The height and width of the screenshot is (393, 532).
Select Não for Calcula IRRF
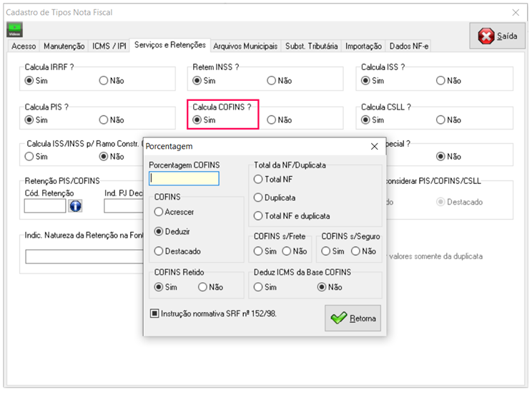point(103,81)
